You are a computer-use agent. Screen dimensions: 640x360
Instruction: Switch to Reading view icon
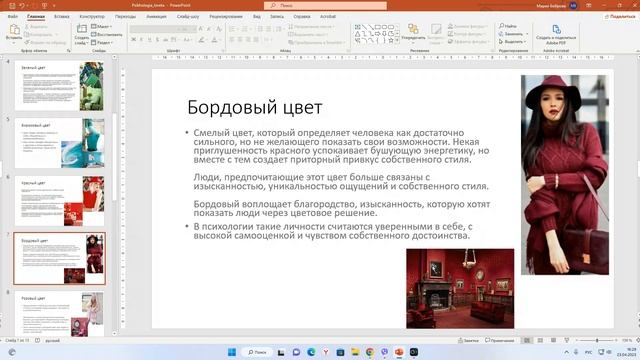(x=553, y=340)
